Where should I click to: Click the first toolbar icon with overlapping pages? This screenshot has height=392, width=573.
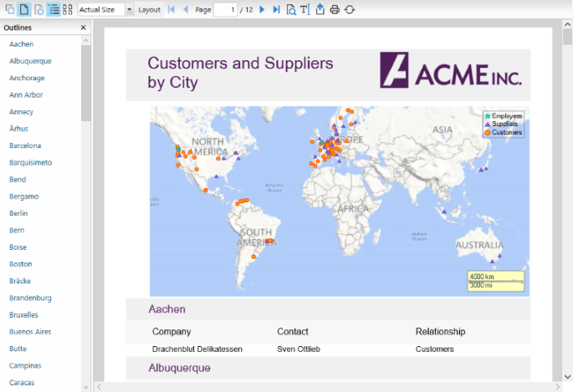click(8, 9)
